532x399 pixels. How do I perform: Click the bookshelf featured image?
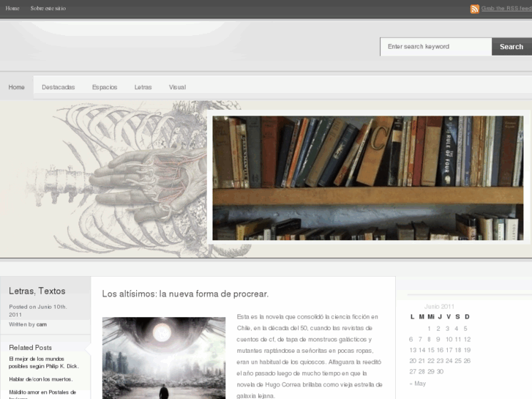[x=368, y=178]
